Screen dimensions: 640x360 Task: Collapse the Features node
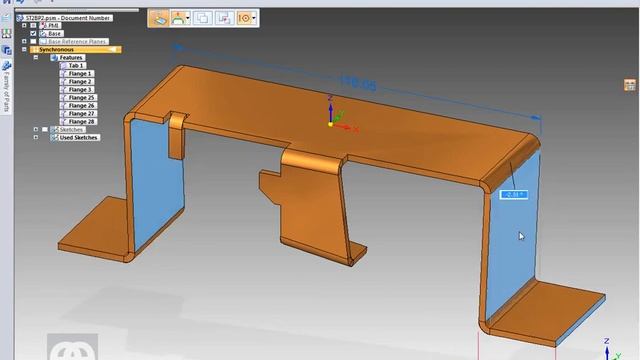coord(36,58)
